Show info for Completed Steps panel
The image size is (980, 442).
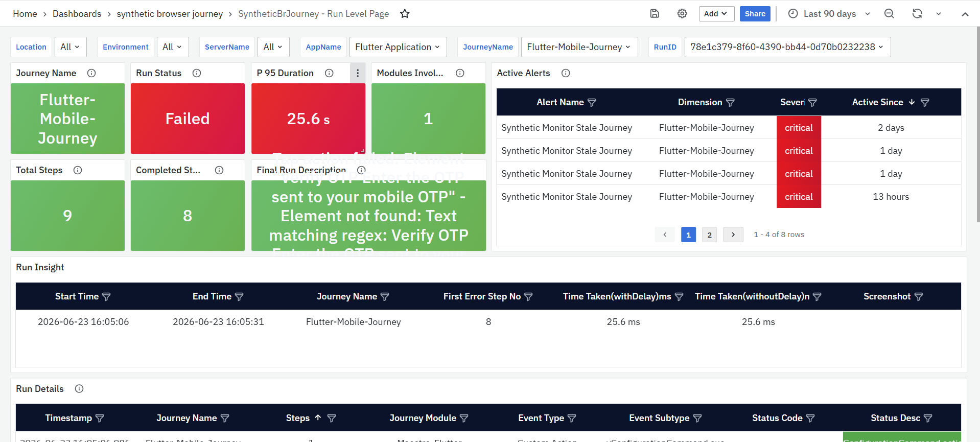coord(219,170)
